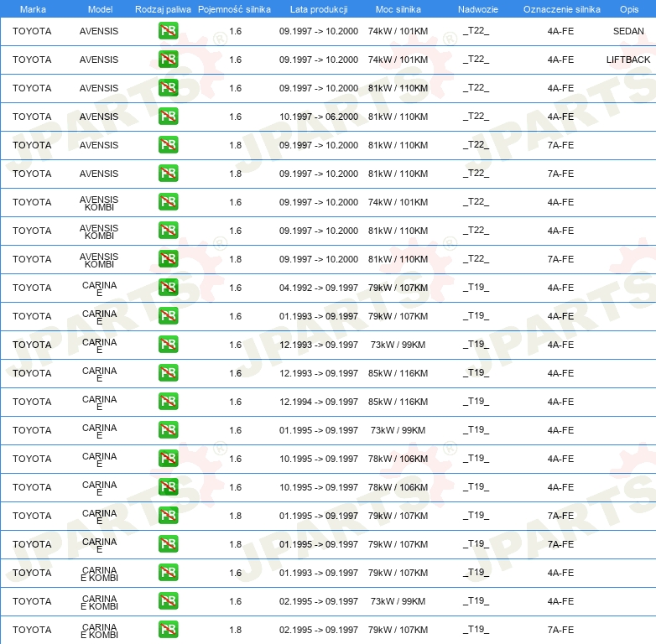Click fuel icon in Carina E 12.1994 row

point(168,402)
